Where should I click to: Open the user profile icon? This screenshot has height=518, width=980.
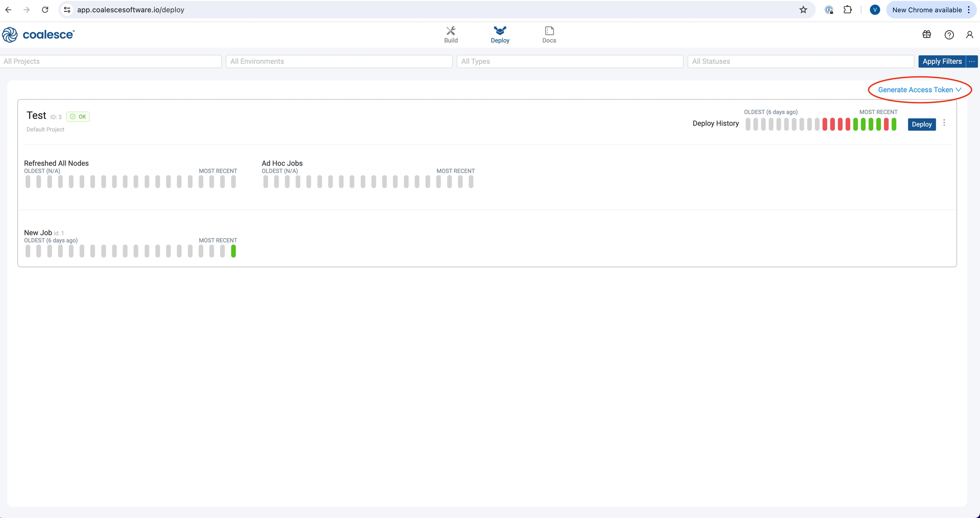tap(969, 35)
